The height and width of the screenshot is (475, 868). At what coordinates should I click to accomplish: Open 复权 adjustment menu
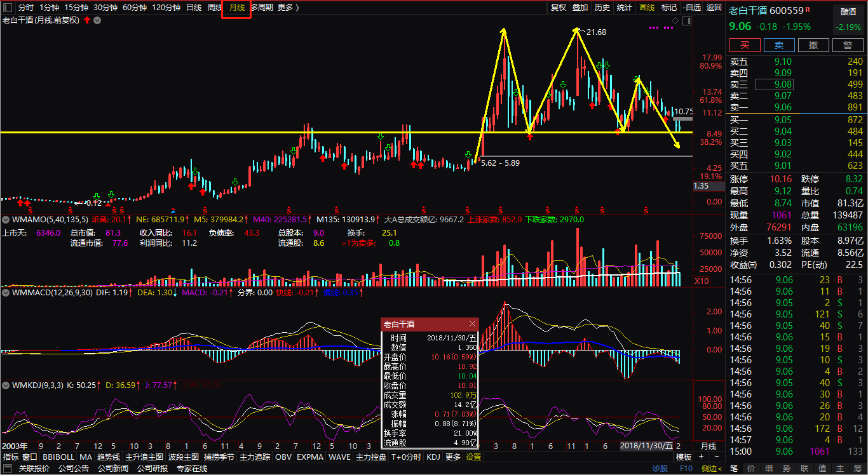558,8
